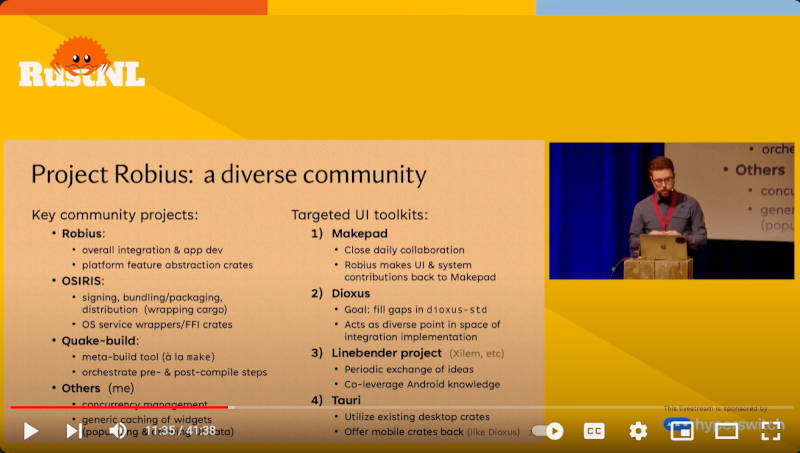
Task: Click 'Utilize existing desktop crates' line
Action: (417, 417)
